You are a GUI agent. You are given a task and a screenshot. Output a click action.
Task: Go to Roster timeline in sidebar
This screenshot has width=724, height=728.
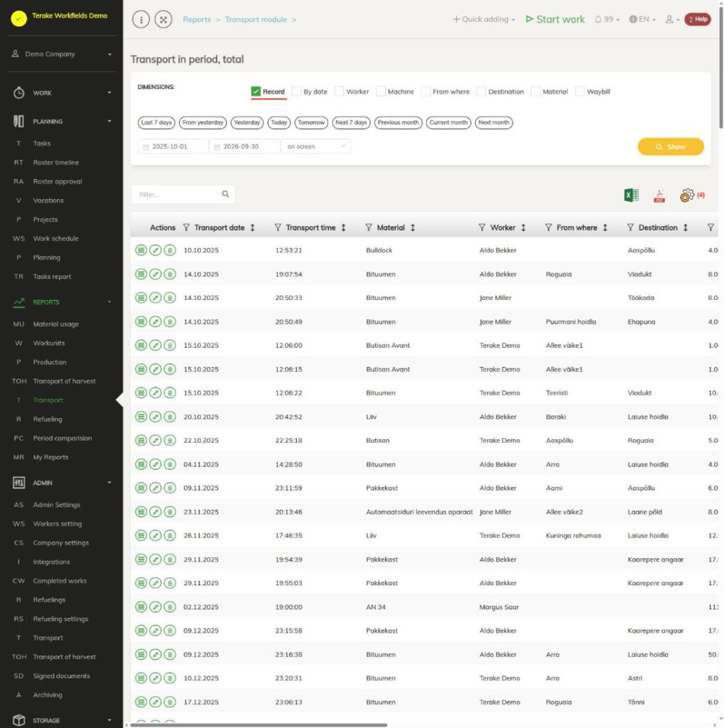click(x=55, y=163)
